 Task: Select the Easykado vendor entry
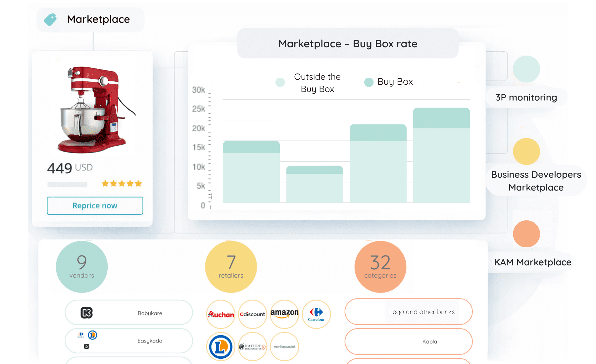[x=150, y=341]
